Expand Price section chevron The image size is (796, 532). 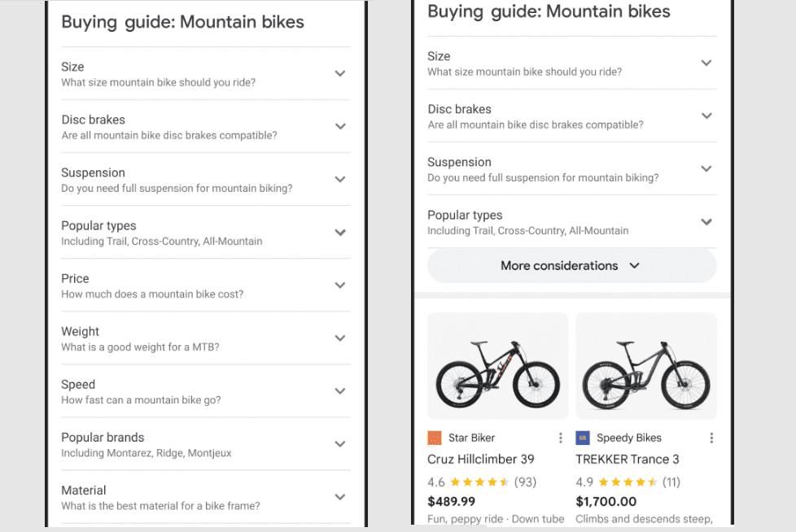[x=340, y=285]
